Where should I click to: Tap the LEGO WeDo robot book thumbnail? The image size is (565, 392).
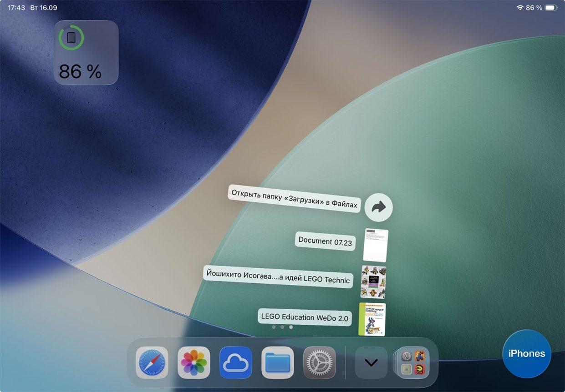click(x=372, y=319)
